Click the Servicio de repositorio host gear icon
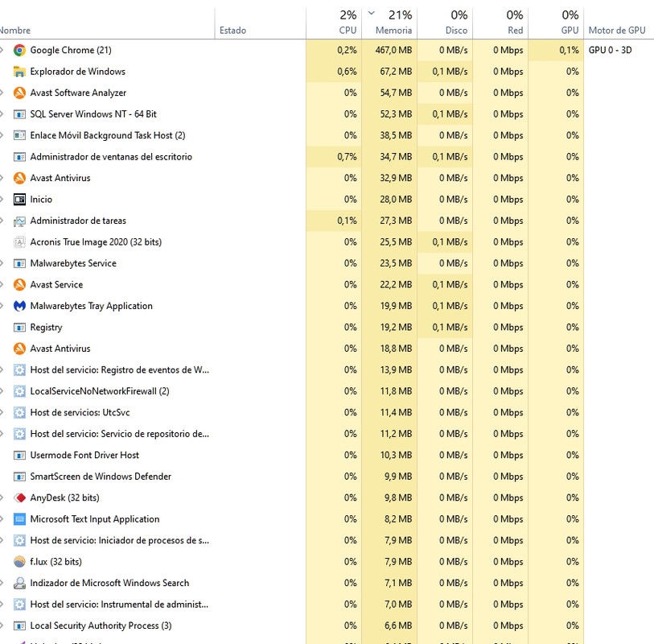654x644 pixels. point(19,434)
